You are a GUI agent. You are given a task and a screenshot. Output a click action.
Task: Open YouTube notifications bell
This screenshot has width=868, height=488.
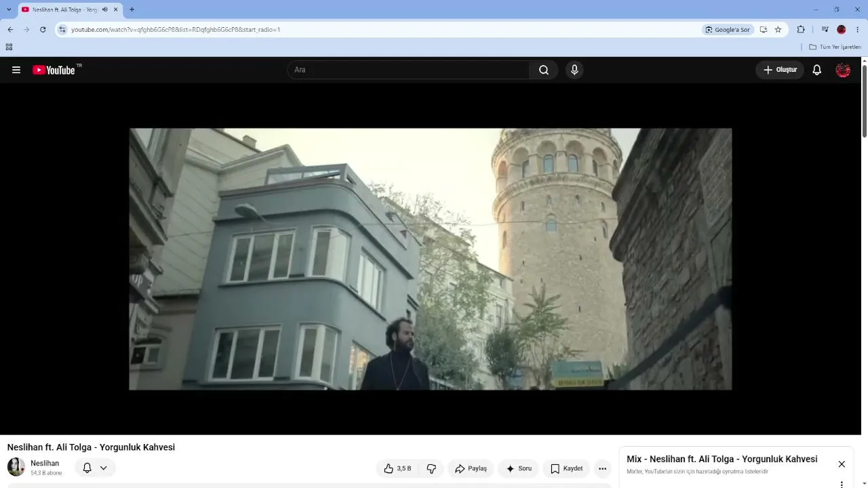coord(817,70)
